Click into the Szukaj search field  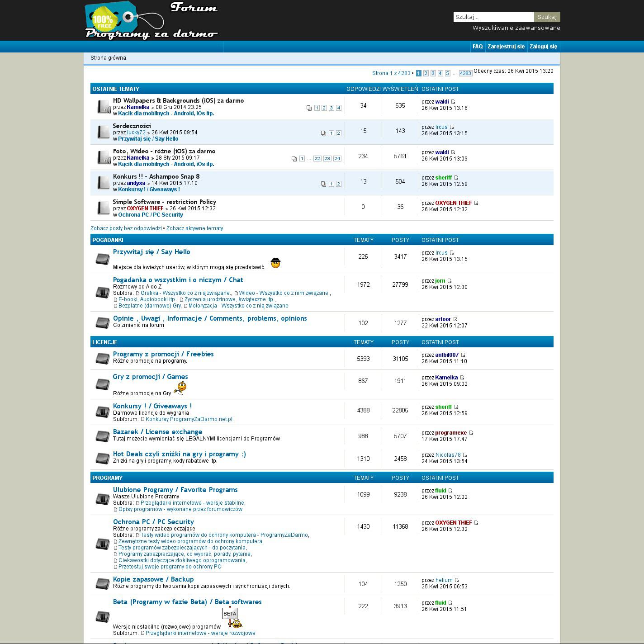click(x=493, y=17)
